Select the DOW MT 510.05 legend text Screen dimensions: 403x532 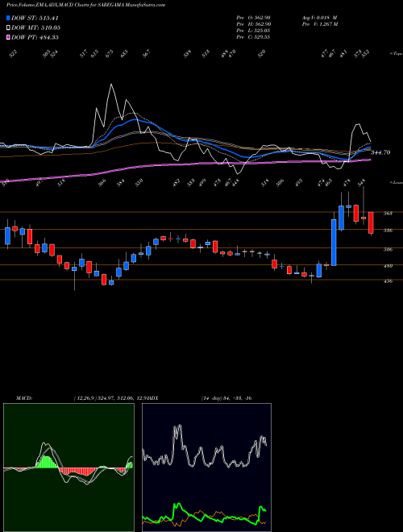[36, 27]
